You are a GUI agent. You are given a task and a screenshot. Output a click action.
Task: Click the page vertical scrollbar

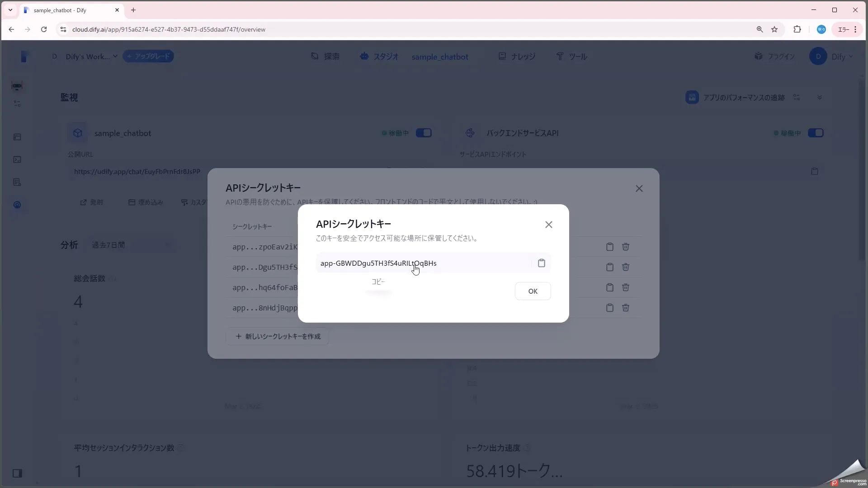pos(862,169)
